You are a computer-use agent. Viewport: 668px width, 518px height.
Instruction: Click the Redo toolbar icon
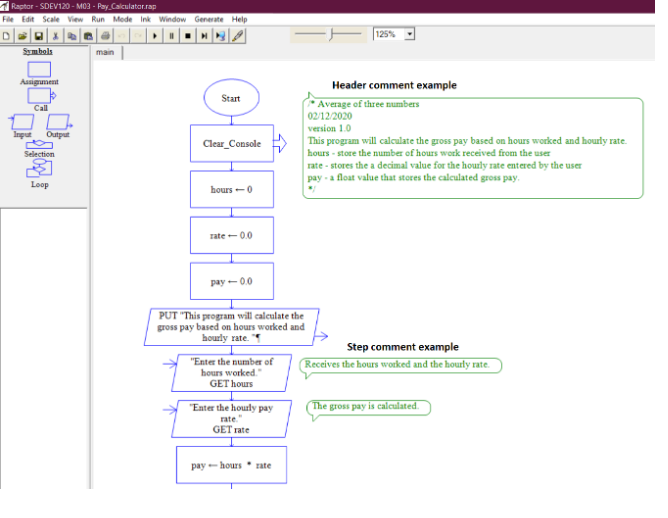[x=138, y=36]
